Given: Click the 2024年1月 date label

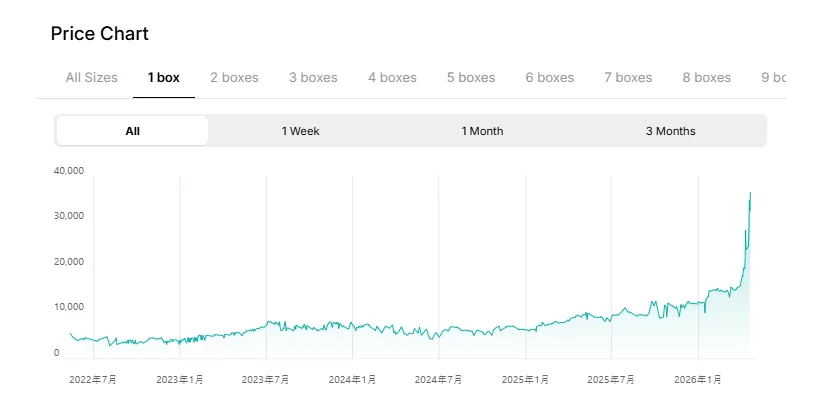Looking at the screenshot, I should tap(352, 380).
